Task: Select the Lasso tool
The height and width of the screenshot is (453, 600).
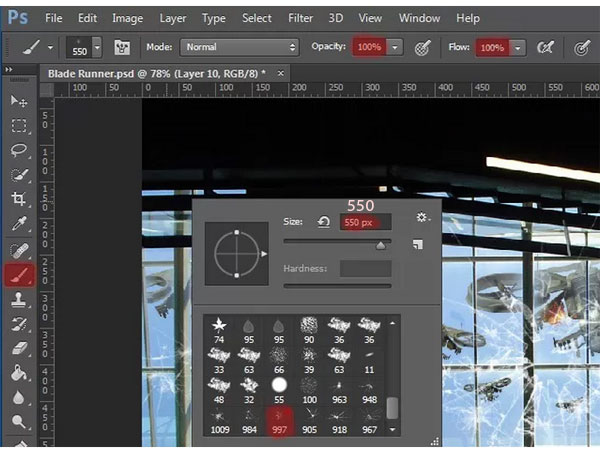Action: (x=18, y=150)
